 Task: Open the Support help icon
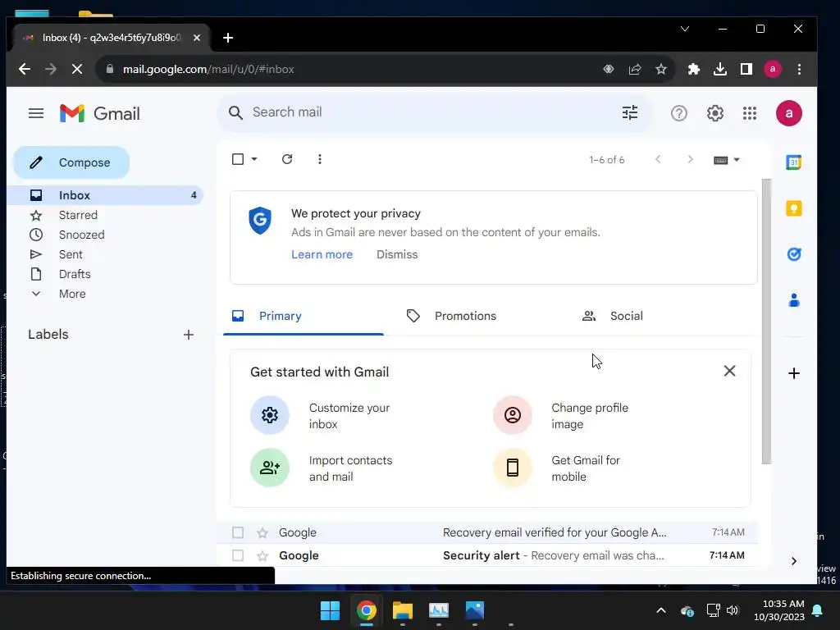678,113
